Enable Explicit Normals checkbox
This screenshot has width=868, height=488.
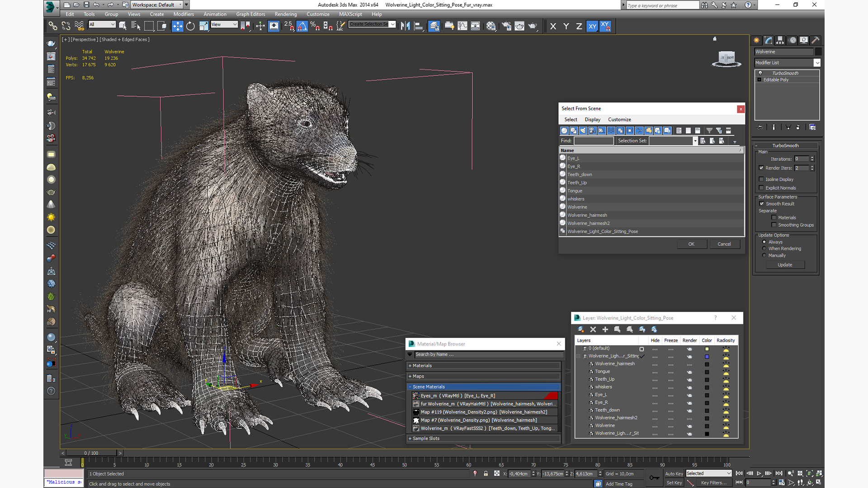pos(762,188)
